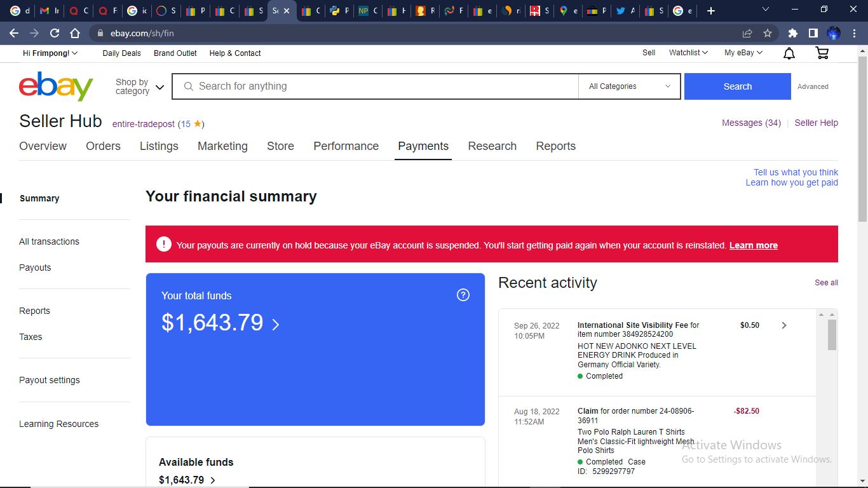The image size is (868, 488).
Task: Expand Shop by category menu
Action: [140, 86]
